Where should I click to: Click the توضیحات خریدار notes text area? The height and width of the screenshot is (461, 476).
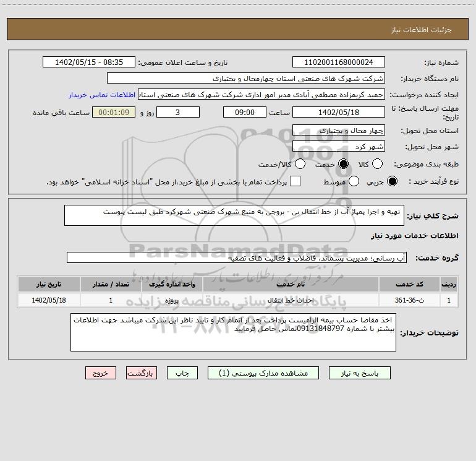[x=233, y=332]
